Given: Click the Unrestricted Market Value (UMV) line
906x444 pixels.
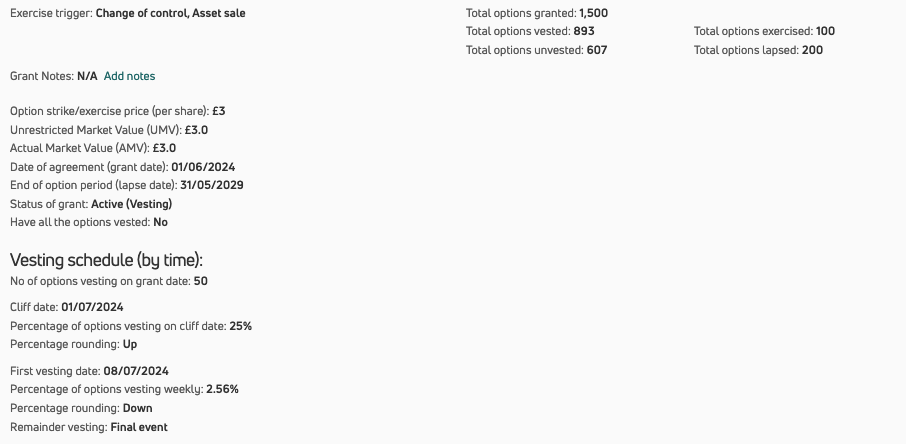Looking at the screenshot, I should pos(109,130).
